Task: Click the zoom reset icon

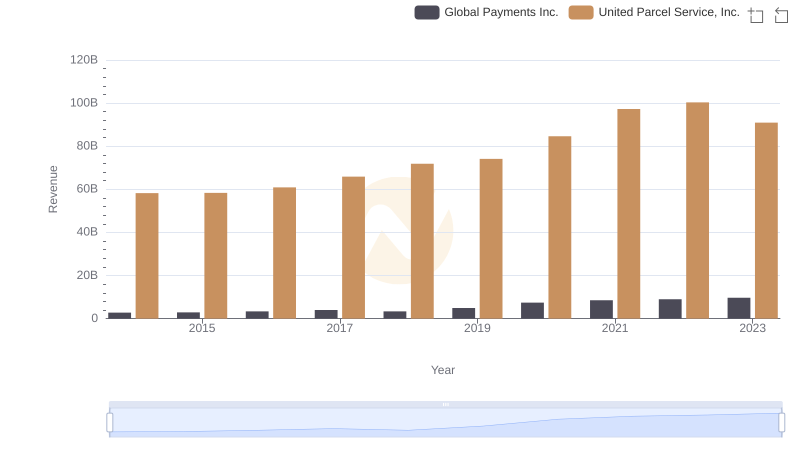Action: click(x=781, y=15)
